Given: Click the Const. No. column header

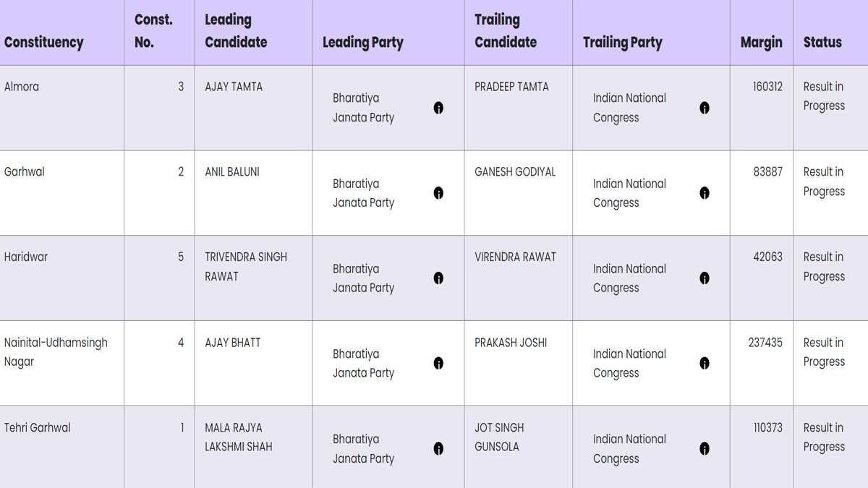Looking at the screenshot, I should (x=153, y=31).
